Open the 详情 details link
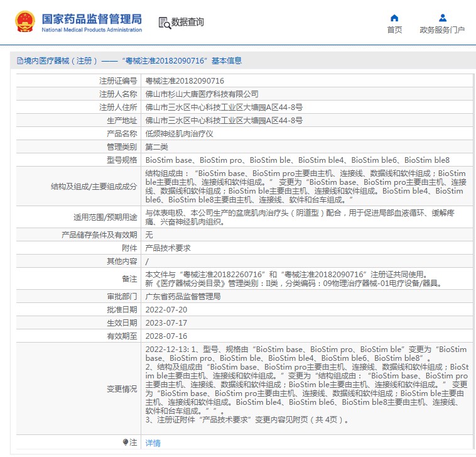The image size is (476, 457). [x=153, y=443]
